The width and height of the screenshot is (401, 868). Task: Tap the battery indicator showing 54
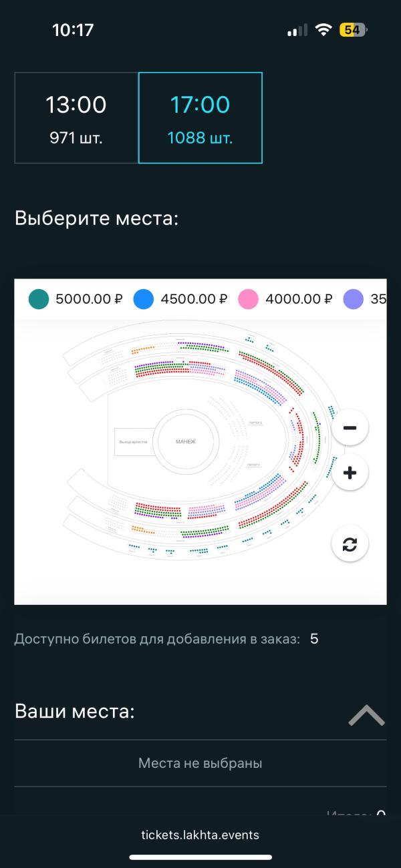(353, 30)
